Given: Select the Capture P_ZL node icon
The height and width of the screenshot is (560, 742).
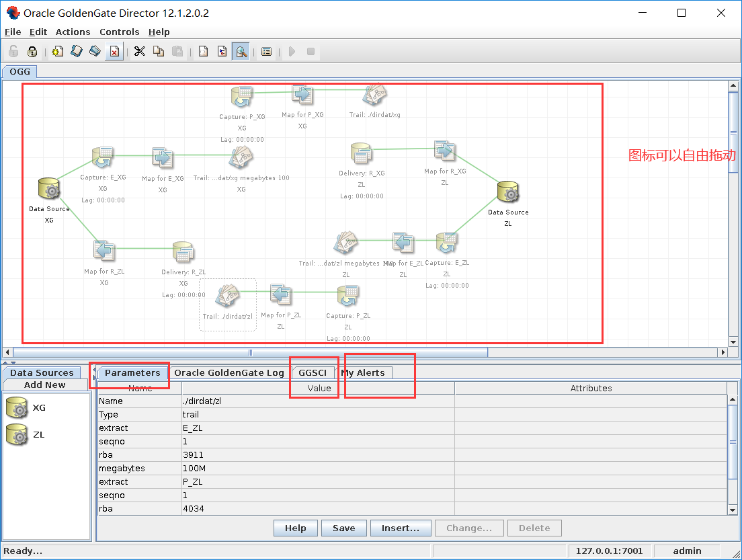Looking at the screenshot, I should 348,296.
